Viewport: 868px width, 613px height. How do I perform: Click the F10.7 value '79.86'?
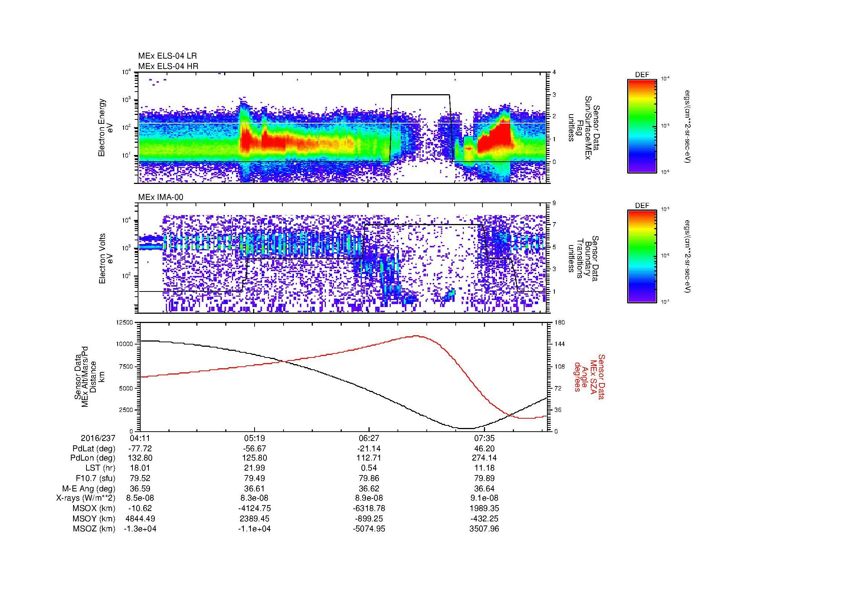point(369,478)
